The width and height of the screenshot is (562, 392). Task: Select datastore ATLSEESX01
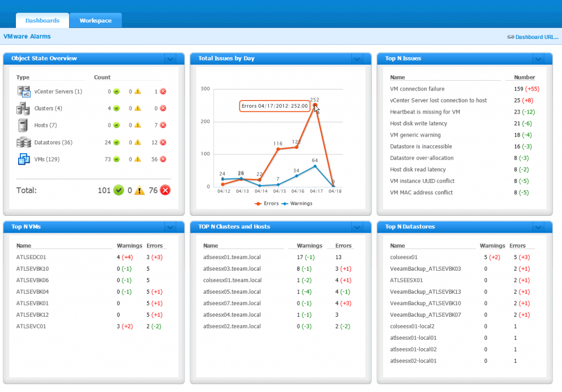pos(407,280)
